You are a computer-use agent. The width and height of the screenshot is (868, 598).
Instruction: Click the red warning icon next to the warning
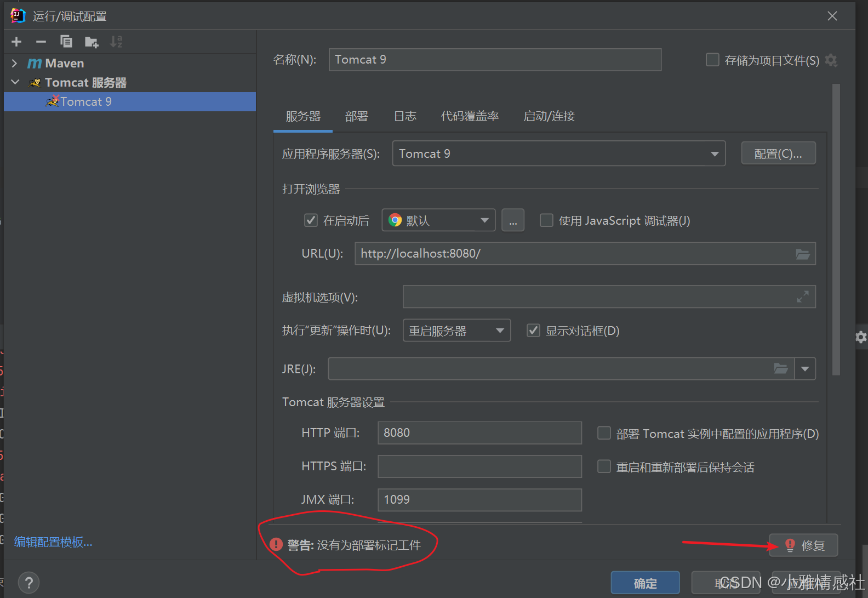pos(276,544)
